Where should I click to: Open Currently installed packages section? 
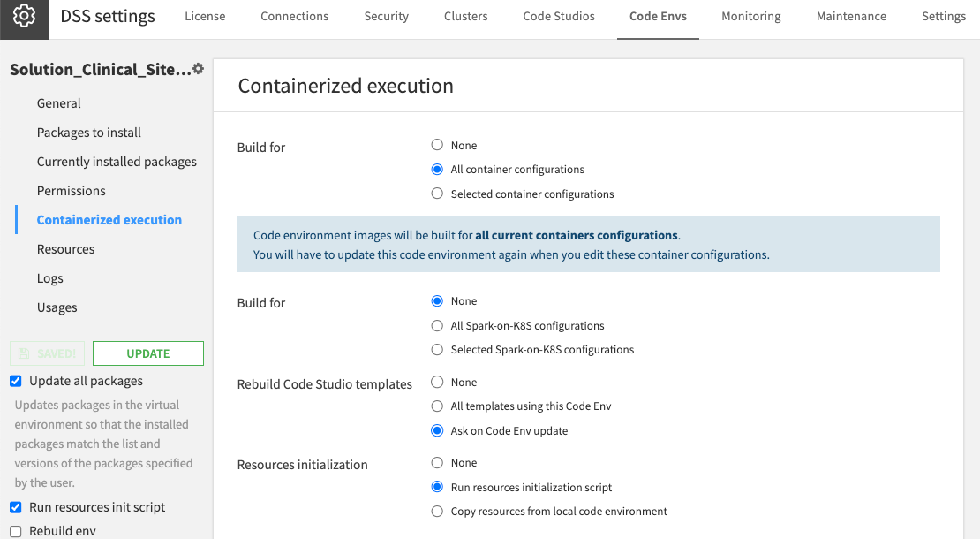tap(117, 162)
